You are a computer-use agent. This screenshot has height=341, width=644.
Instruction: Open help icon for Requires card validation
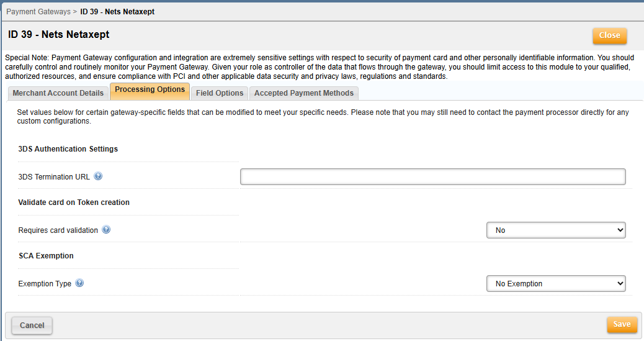106,230
